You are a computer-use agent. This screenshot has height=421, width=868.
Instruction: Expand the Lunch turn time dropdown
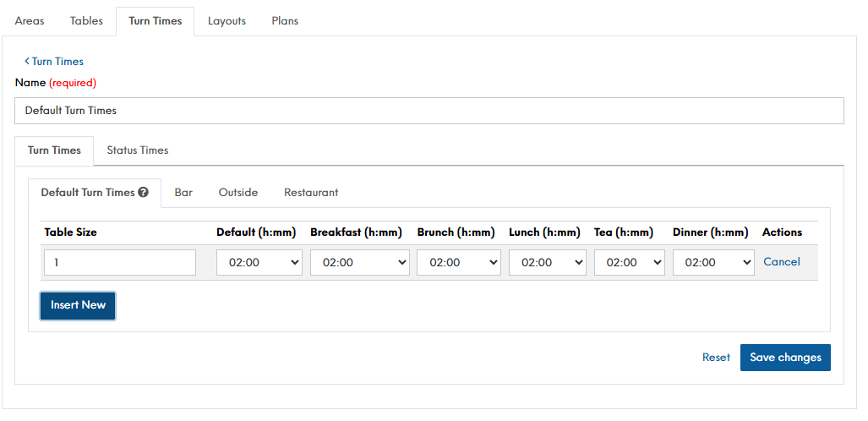pos(547,263)
